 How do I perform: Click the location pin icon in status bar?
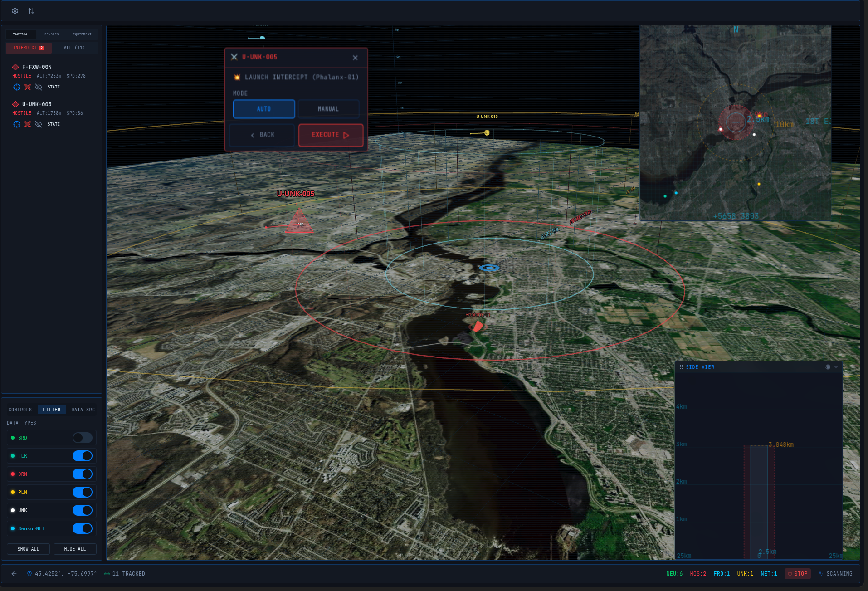29,574
